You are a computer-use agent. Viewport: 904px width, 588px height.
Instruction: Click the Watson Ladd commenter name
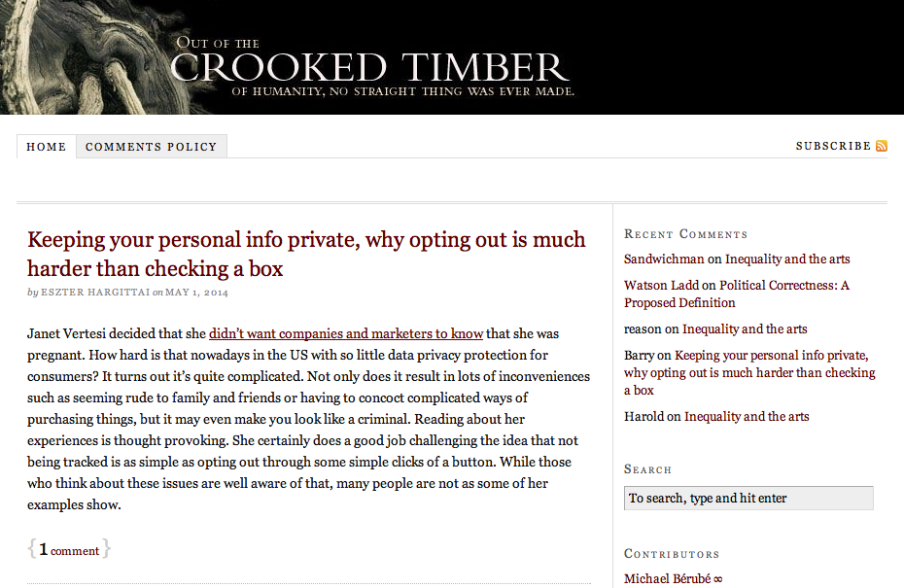[x=661, y=285]
